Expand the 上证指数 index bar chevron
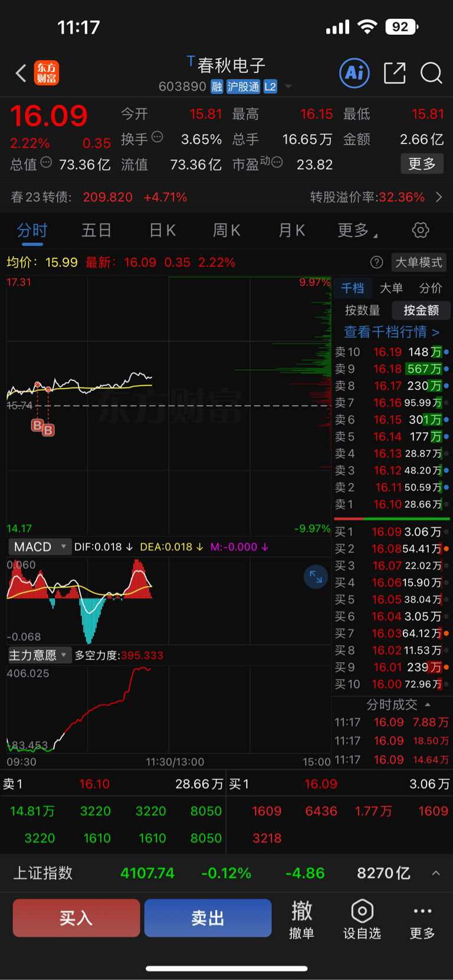Screen dimensions: 453x980 point(436,873)
